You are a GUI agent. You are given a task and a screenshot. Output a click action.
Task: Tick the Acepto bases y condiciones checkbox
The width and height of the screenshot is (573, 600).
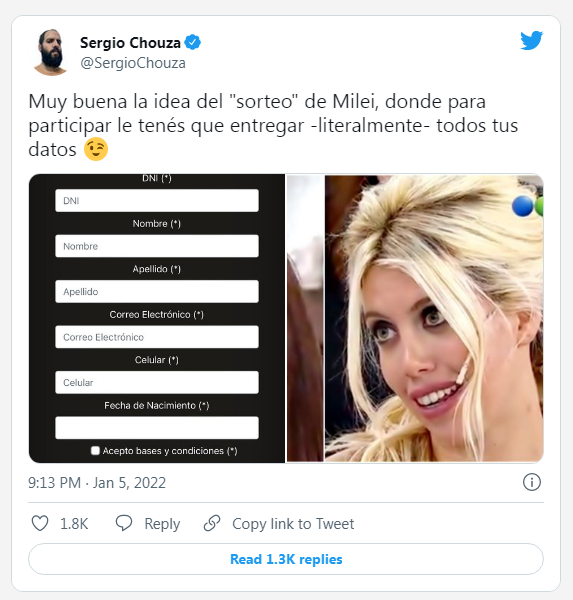[x=95, y=450]
